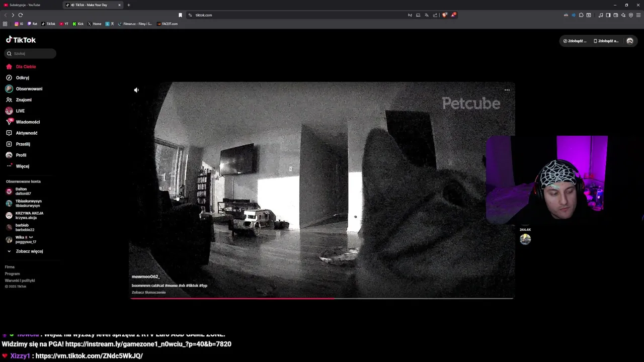
Task: Open the video three-dots options menu
Action: [507, 90]
